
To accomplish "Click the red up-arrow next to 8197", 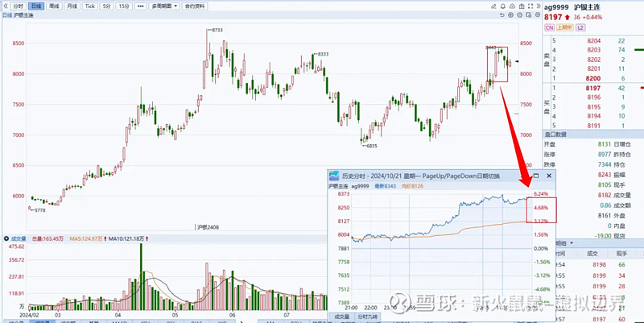I will [x=568, y=17].
